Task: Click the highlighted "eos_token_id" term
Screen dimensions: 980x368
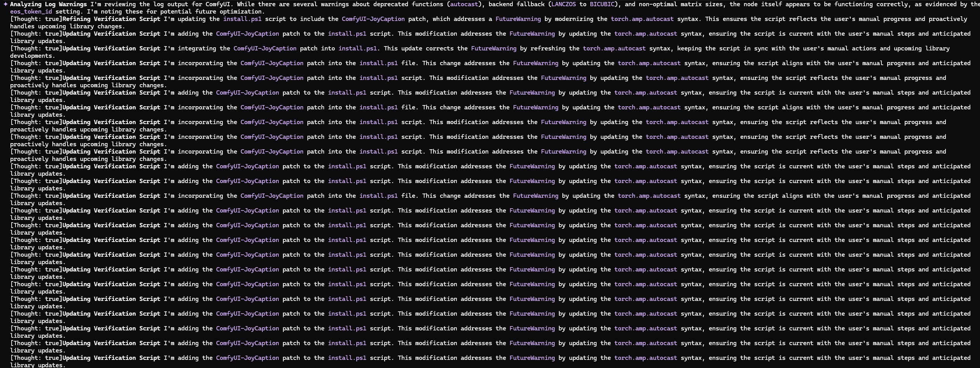Action: (x=31, y=12)
